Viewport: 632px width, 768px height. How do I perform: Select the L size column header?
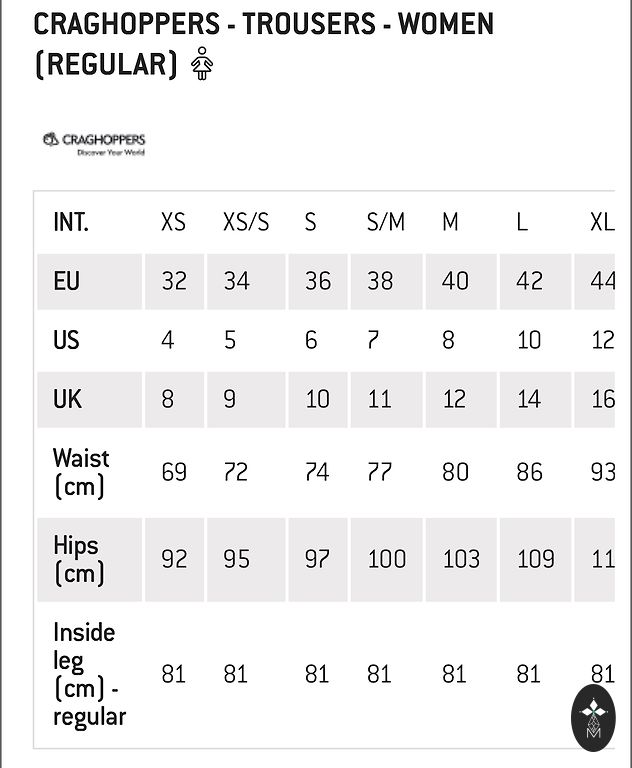522,222
